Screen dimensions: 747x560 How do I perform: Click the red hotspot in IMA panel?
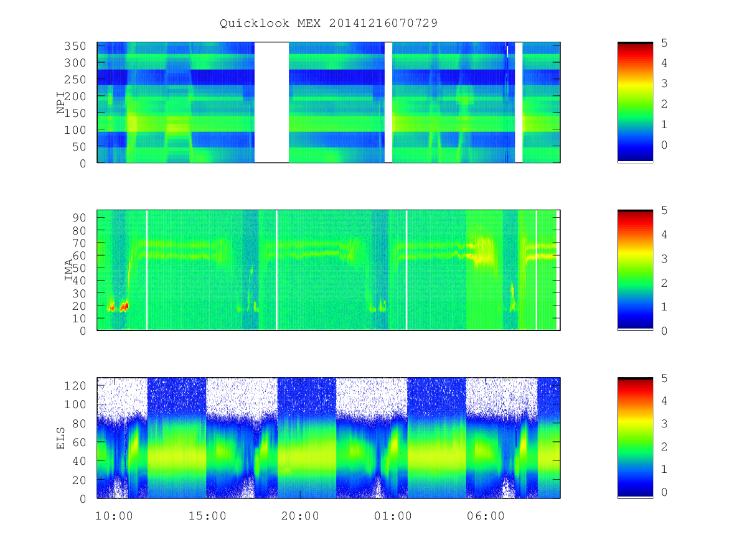pyautogui.click(x=125, y=306)
